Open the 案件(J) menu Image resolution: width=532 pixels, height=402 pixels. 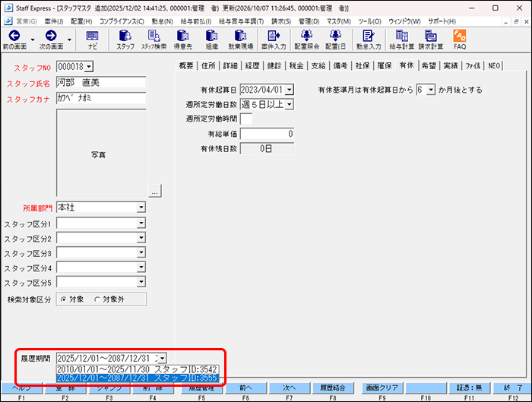(54, 21)
